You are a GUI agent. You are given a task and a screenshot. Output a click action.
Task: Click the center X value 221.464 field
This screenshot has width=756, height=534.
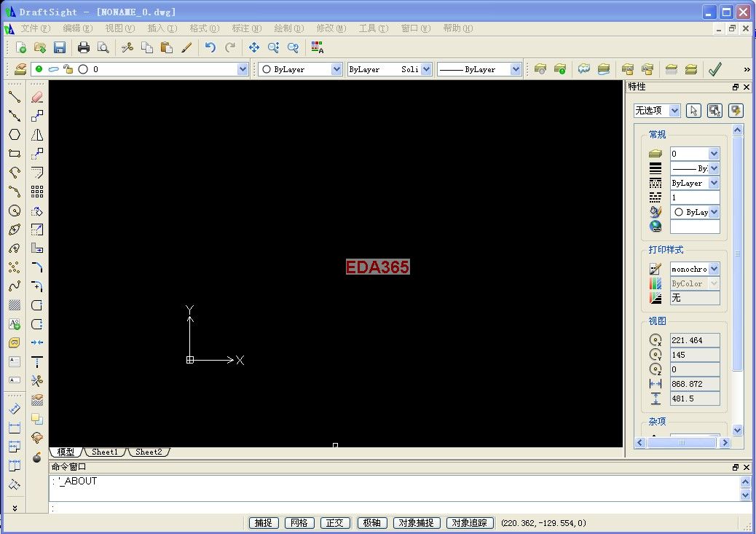pos(695,340)
